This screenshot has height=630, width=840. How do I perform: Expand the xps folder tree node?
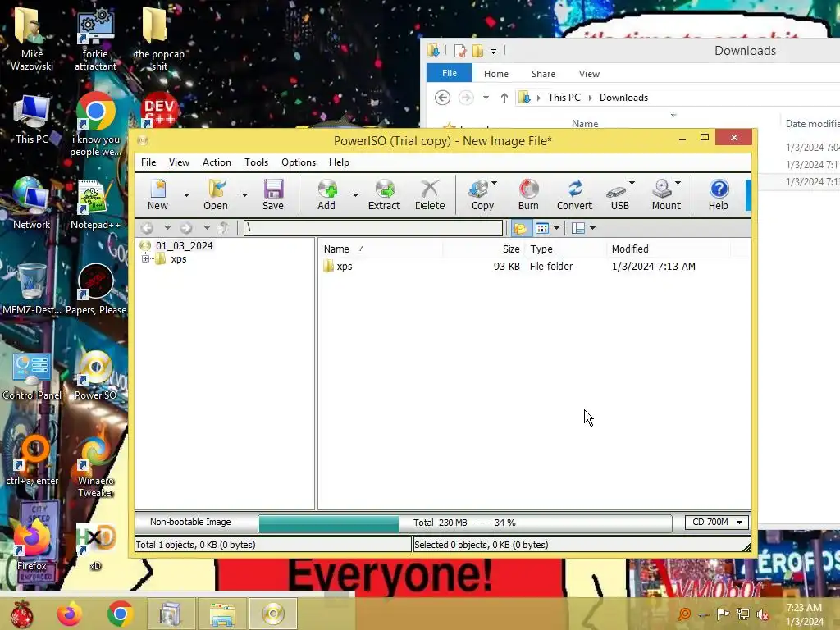point(145,259)
